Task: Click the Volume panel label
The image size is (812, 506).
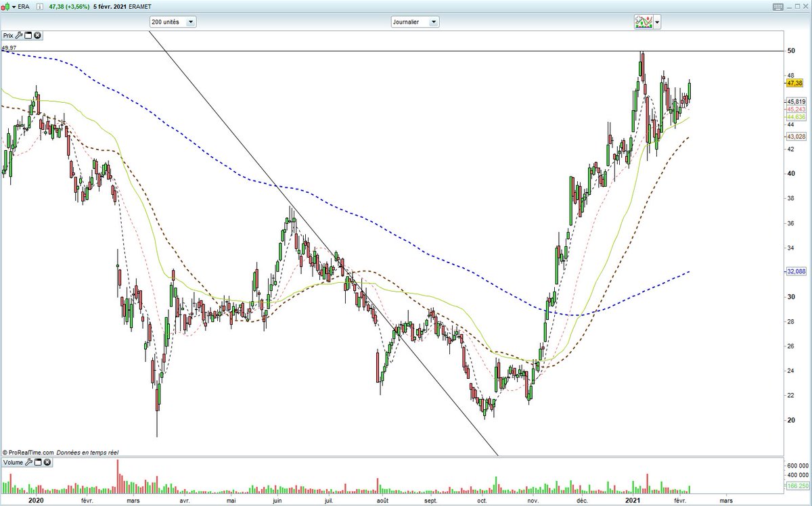Action: click(x=13, y=463)
